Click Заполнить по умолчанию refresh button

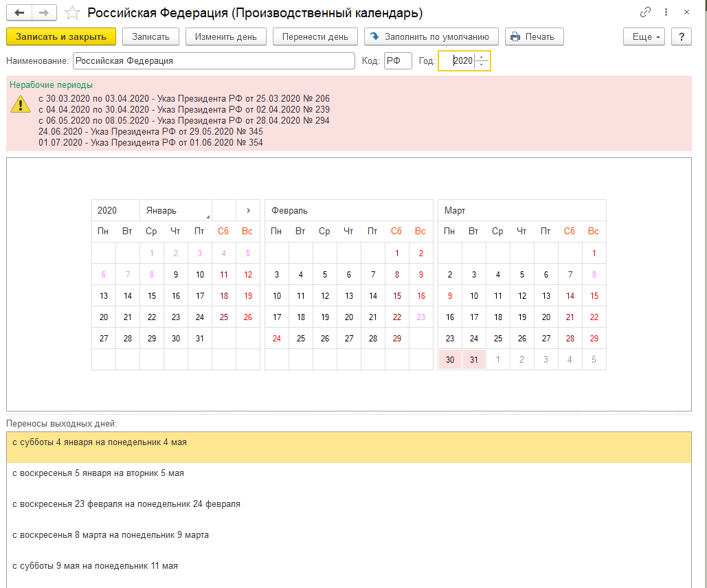click(x=431, y=36)
